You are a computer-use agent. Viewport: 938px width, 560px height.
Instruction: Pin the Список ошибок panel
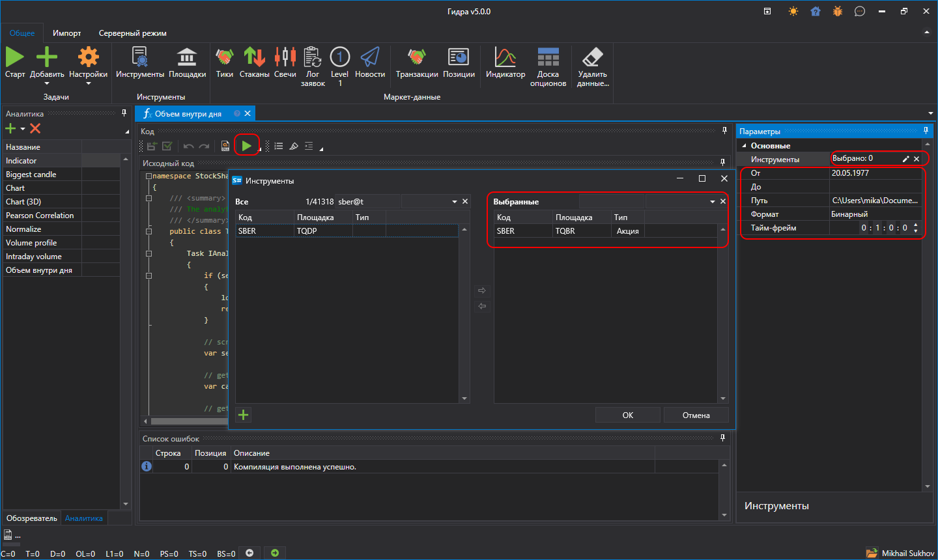point(722,438)
